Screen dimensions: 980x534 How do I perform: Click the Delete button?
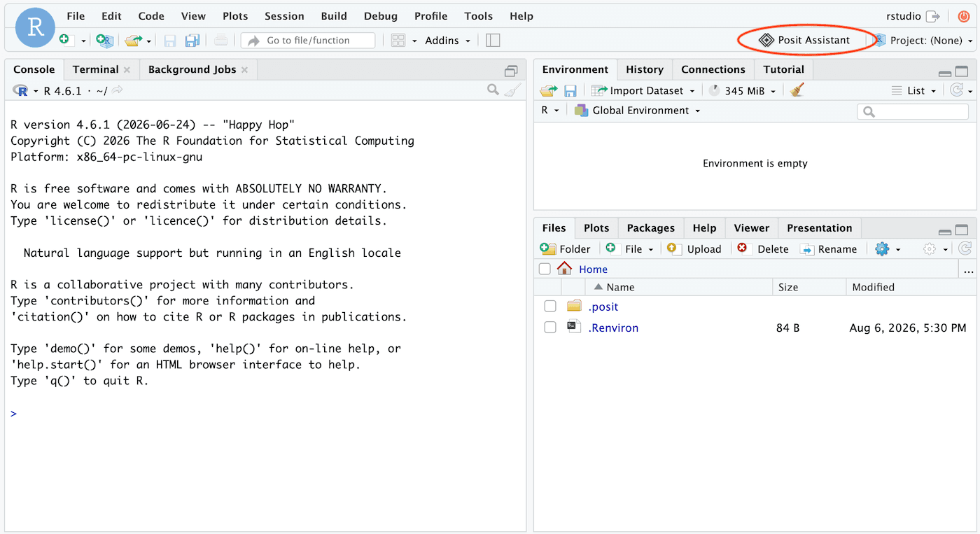[763, 248]
